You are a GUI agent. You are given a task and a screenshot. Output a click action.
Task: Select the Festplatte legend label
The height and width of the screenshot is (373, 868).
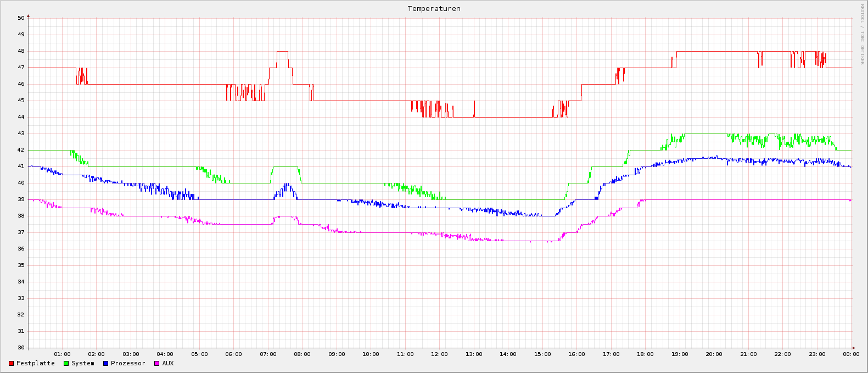click(x=36, y=364)
